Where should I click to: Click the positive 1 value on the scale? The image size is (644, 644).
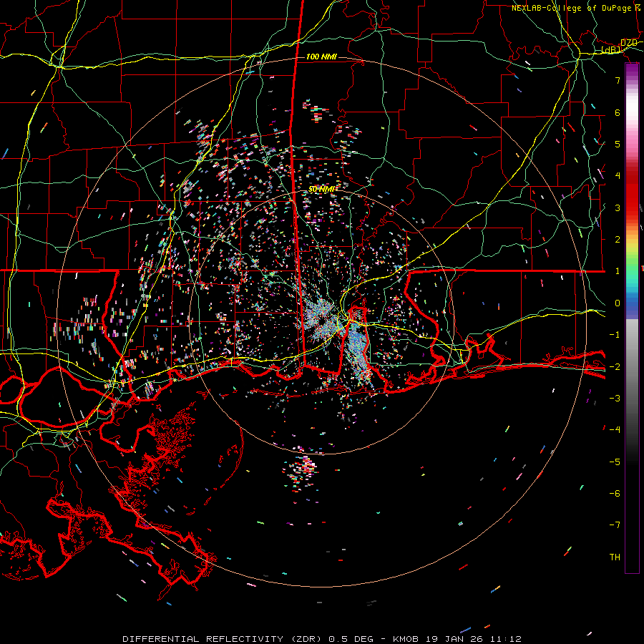[x=618, y=271]
